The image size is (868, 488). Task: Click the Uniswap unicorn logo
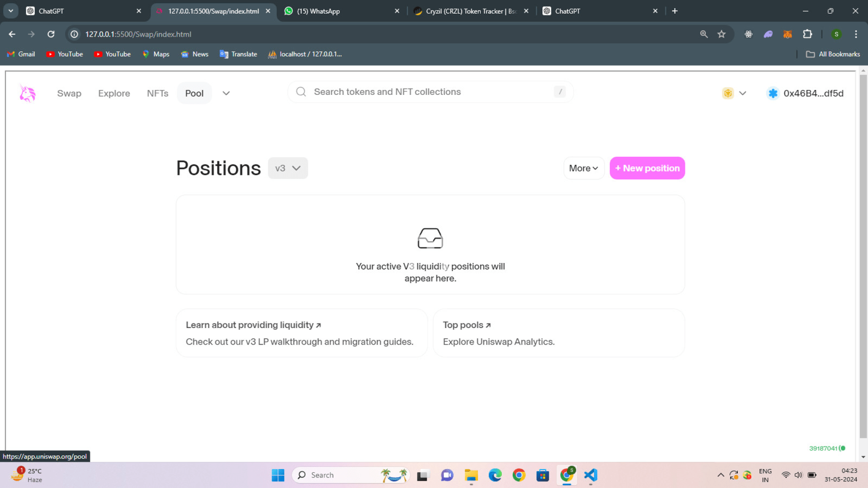28,94
